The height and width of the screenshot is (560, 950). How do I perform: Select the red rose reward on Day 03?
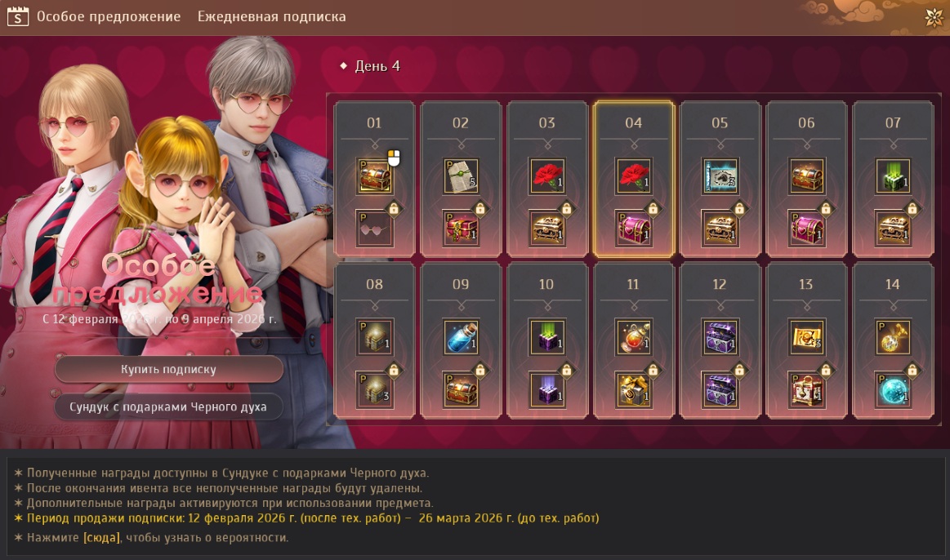click(547, 176)
